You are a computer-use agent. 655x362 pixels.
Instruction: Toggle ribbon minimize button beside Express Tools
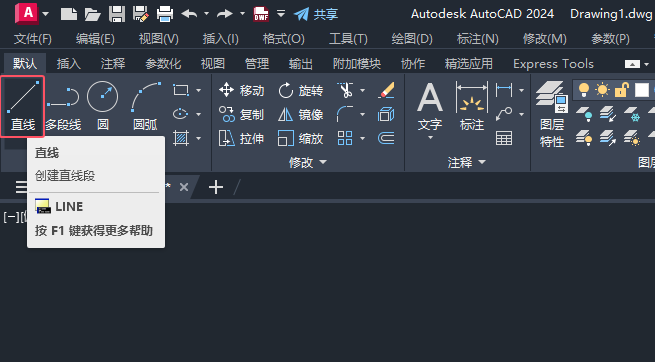(x=632, y=64)
